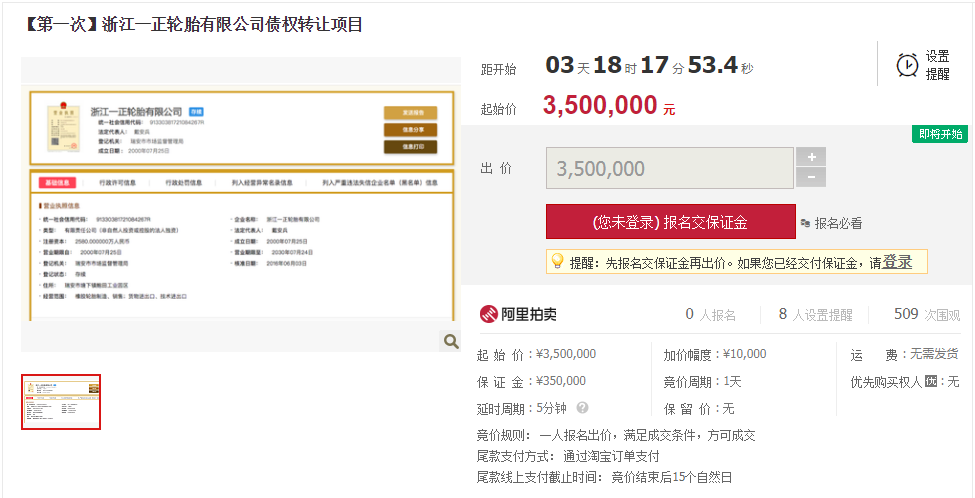The height and width of the screenshot is (498, 975).
Task: Click the blue 存续 status tag in image
Action: (x=196, y=112)
